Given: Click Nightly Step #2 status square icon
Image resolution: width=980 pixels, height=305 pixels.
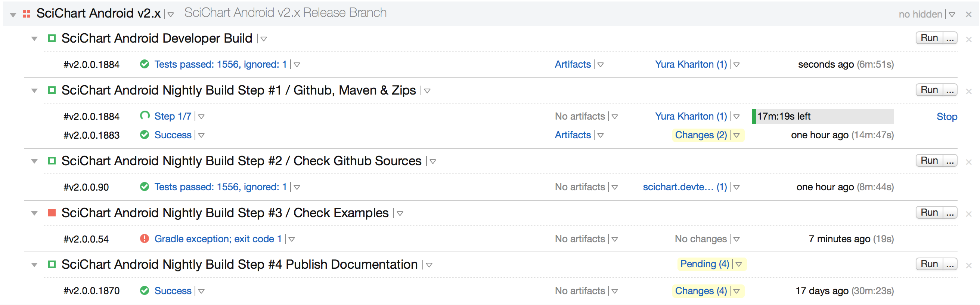Looking at the screenshot, I should tap(52, 161).
